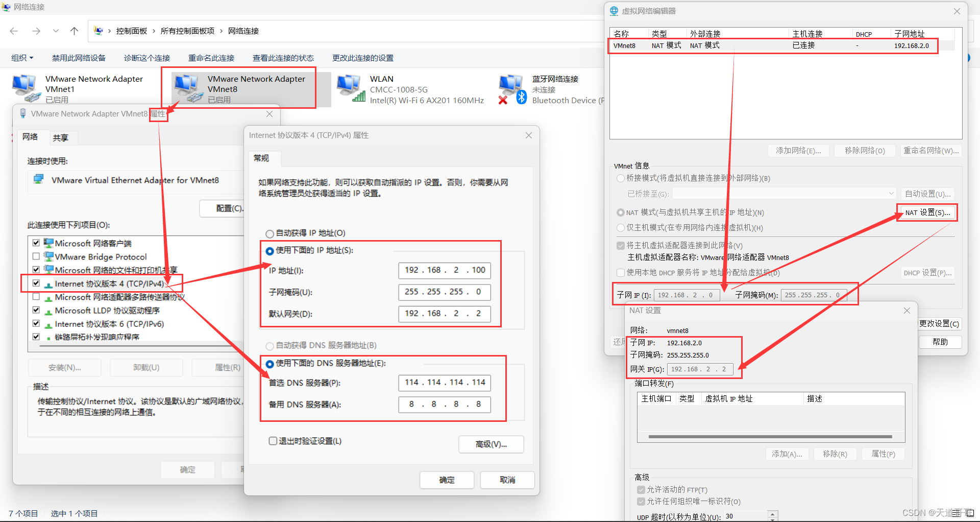The height and width of the screenshot is (522, 980).
Task: Go forward with the Explorer forward arrow
Action: [x=36, y=31]
